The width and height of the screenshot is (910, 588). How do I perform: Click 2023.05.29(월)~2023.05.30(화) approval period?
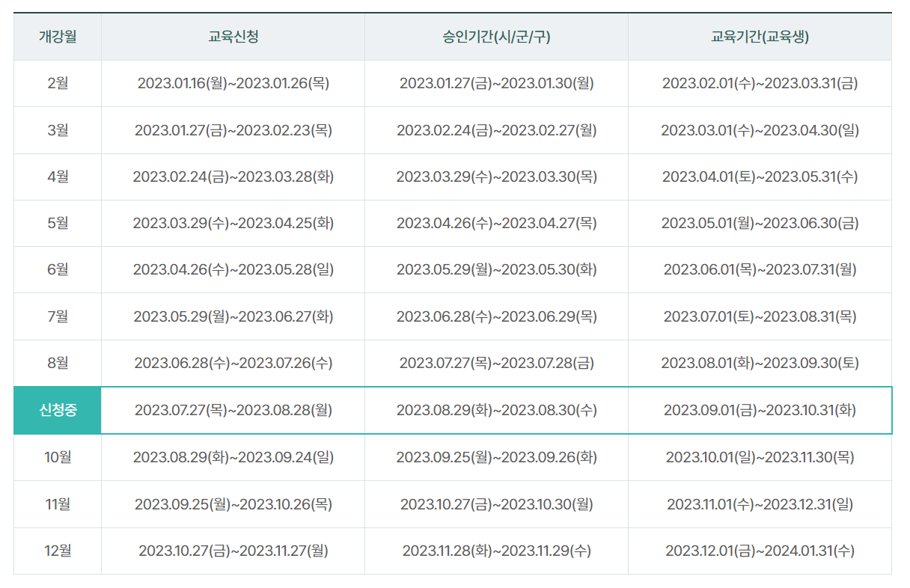click(x=496, y=269)
